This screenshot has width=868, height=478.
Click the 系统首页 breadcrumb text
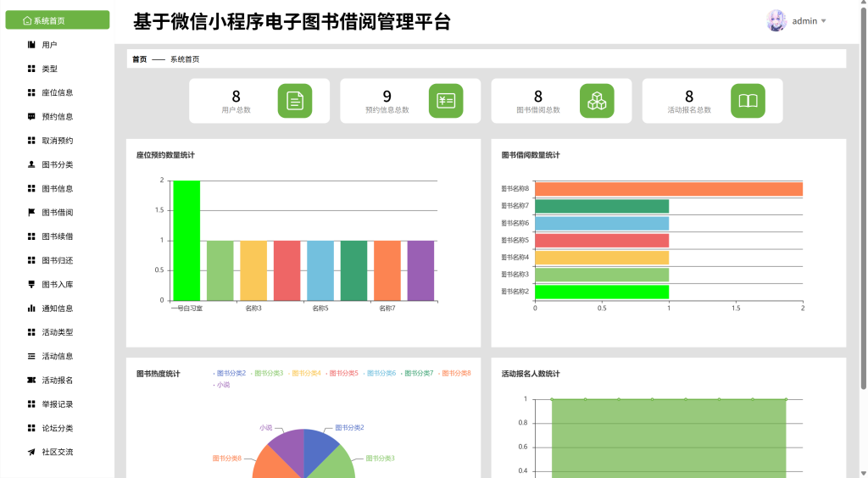[185, 59]
